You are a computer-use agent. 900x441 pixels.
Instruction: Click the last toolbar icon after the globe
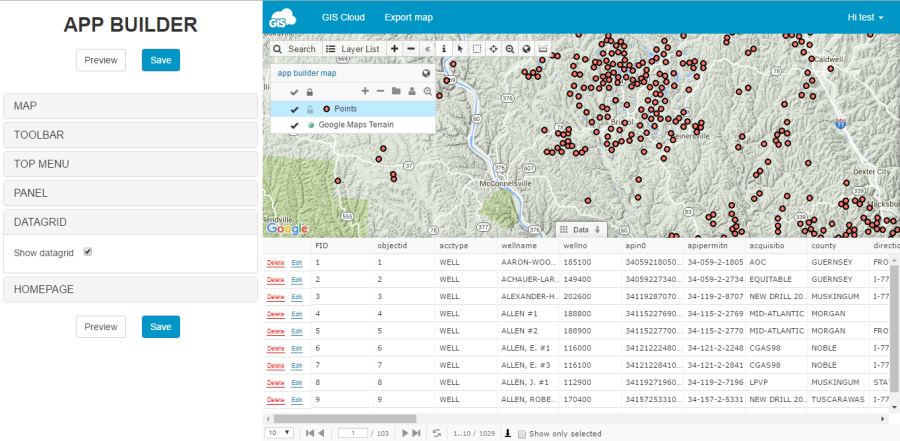tap(542, 49)
